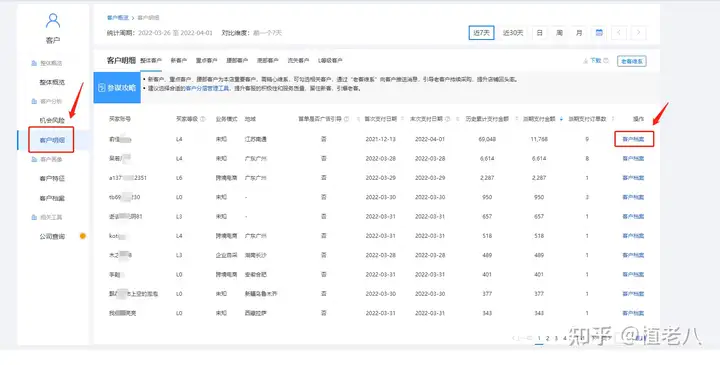
Task: Click the 2021-12-13 first payment date
Action: coord(380,139)
